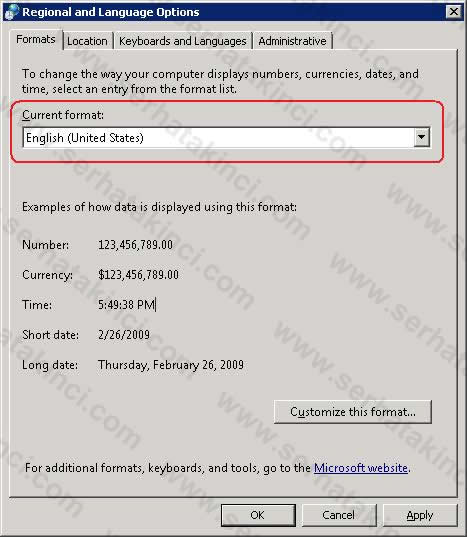The width and height of the screenshot is (467, 537).
Task: Click the globe icon in the title bar
Action: 12,11
